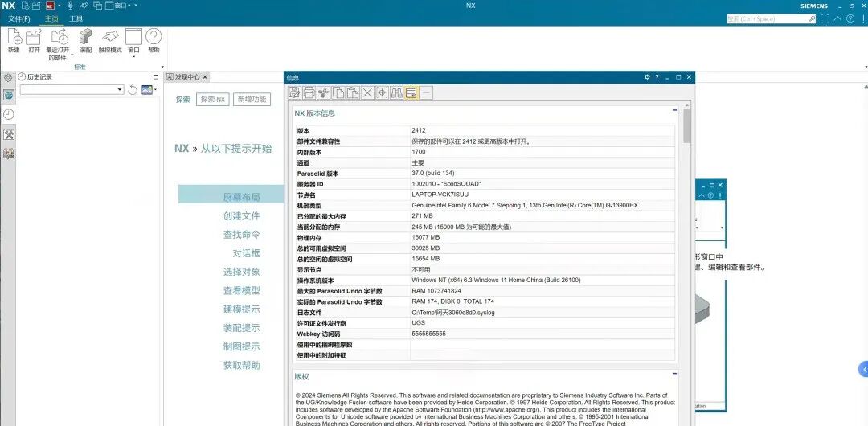This screenshot has height=426, width=868.
Task: Select 创建文件 in tips list
Action: (x=241, y=216)
